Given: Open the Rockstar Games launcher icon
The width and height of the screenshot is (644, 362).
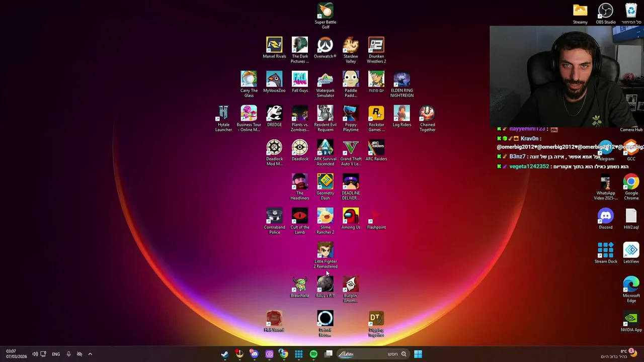Looking at the screenshot, I should pyautogui.click(x=376, y=119).
